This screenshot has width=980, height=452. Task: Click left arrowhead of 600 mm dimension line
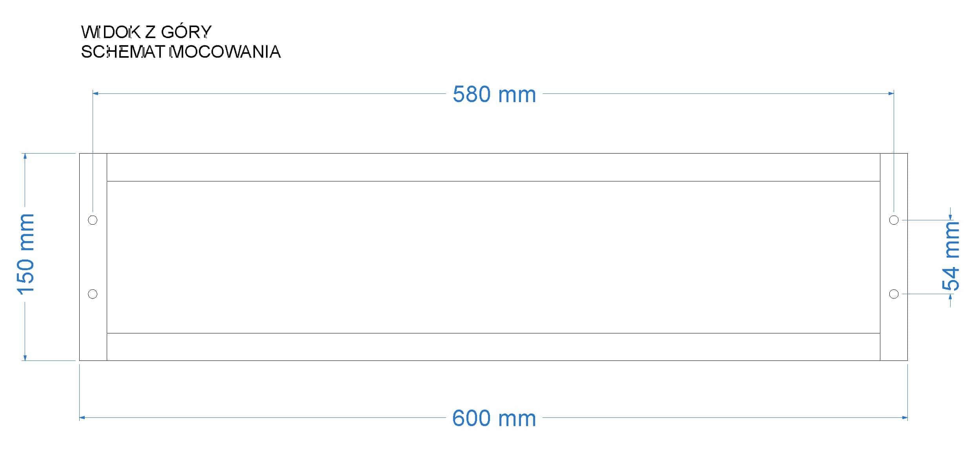[x=82, y=417]
